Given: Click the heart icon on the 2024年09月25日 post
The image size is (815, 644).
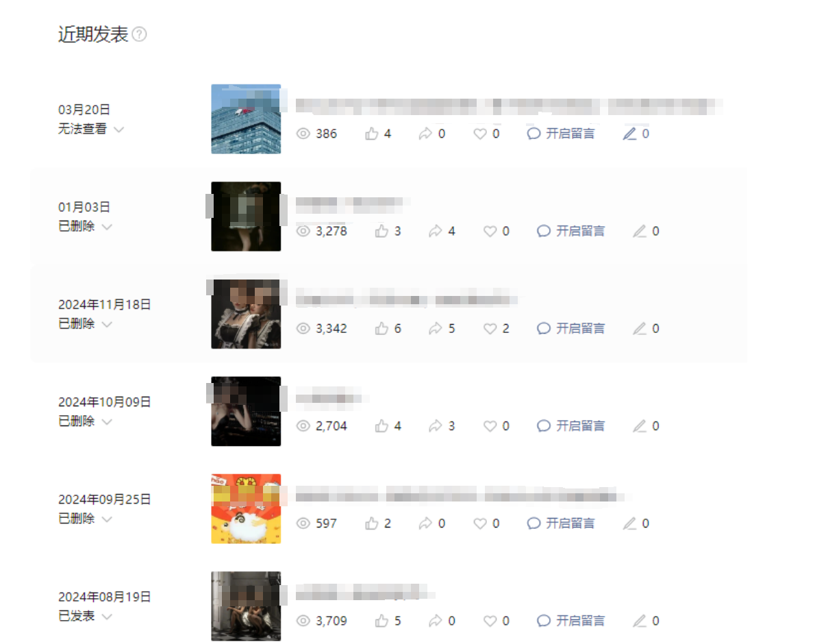Looking at the screenshot, I should pos(479,523).
